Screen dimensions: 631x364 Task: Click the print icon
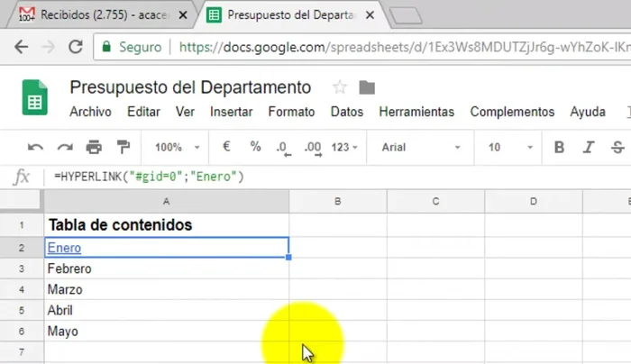[x=94, y=148]
